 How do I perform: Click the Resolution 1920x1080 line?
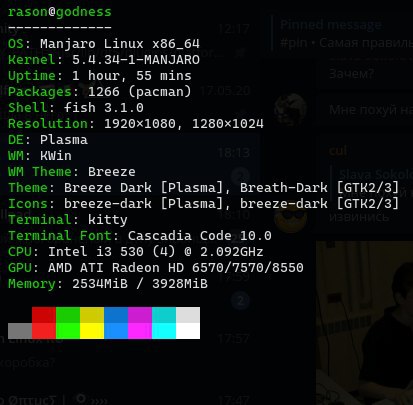click(136, 124)
